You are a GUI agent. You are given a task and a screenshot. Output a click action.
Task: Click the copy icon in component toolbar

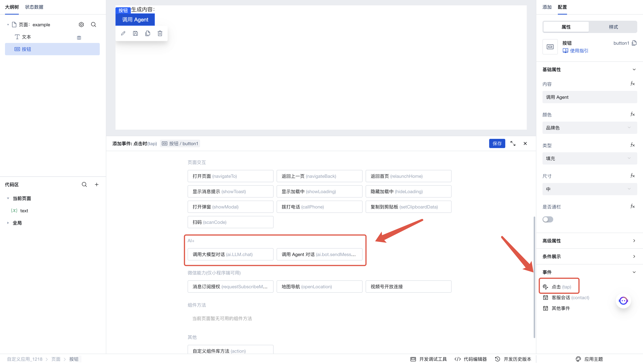pos(148,33)
